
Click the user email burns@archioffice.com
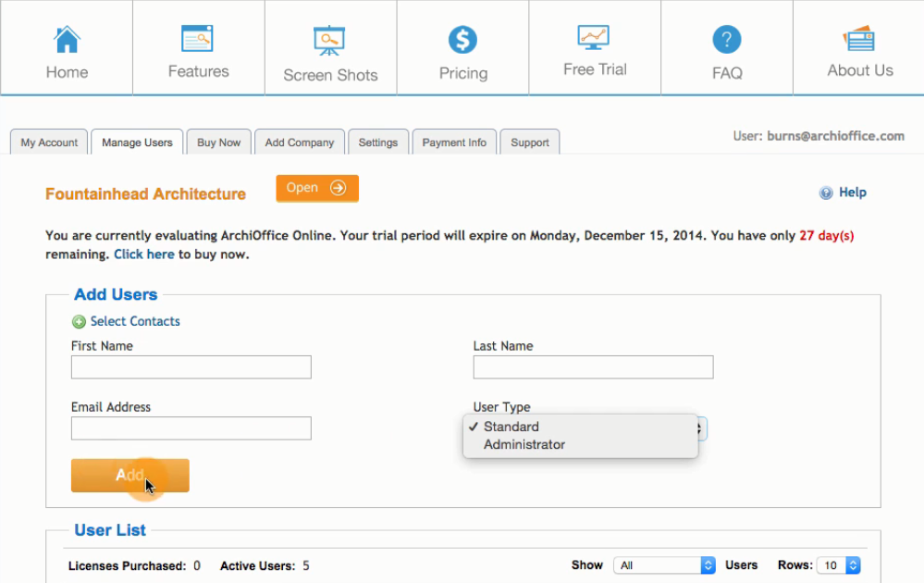coord(835,136)
